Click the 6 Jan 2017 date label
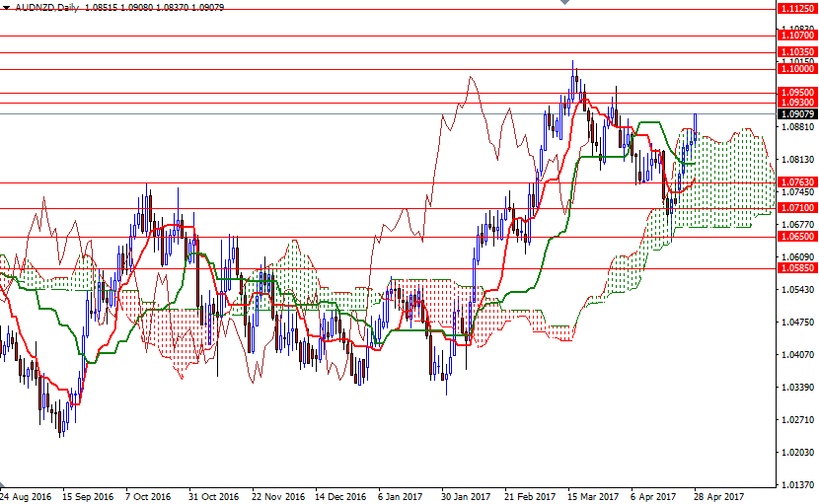Viewport: 819px width, 504px height. pyautogui.click(x=400, y=496)
